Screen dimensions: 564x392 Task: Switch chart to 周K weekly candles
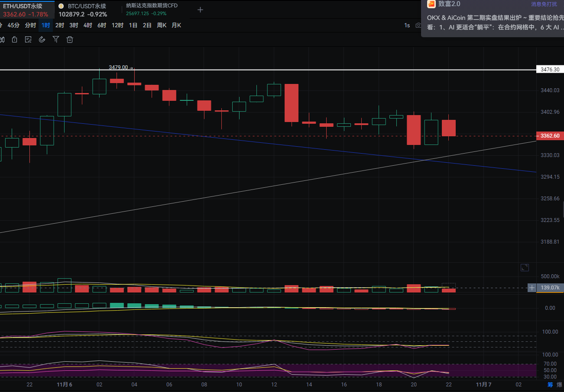(162, 26)
